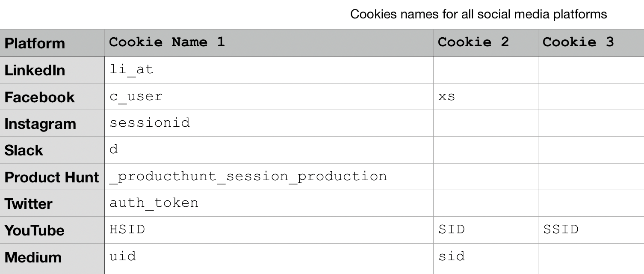Click the c_user cell
The width and height of the screenshot is (644, 274).
[136, 96]
